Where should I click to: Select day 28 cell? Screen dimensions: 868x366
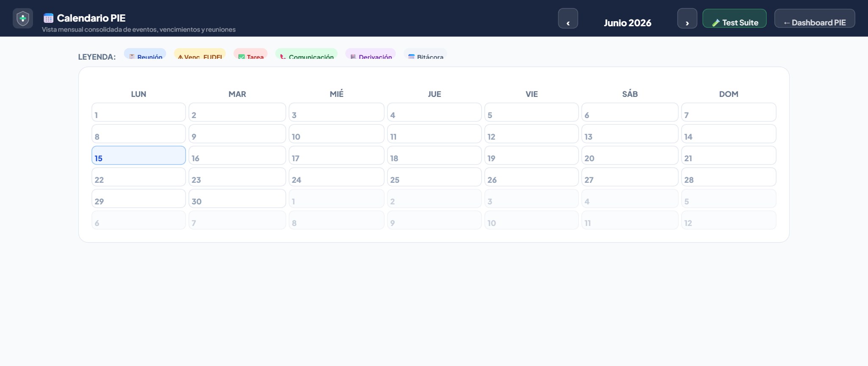(x=729, y=177)
